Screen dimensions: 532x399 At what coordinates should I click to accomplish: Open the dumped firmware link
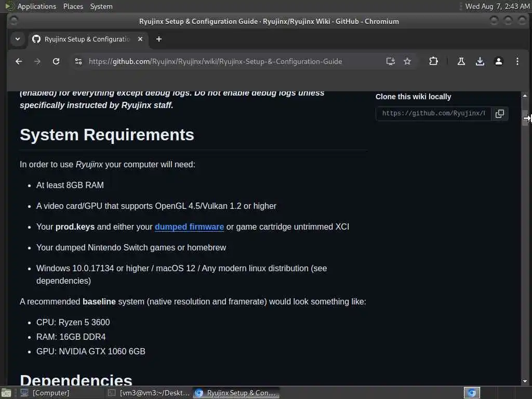(x=189, y=227)
